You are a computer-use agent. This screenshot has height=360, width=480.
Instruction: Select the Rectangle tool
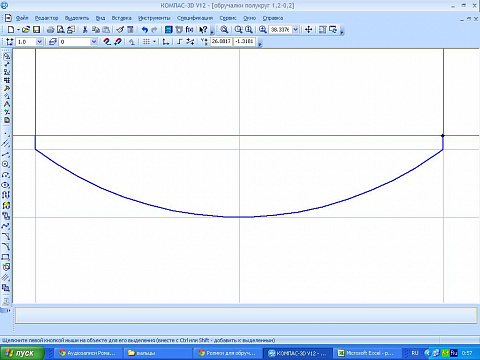coord(6,257)
